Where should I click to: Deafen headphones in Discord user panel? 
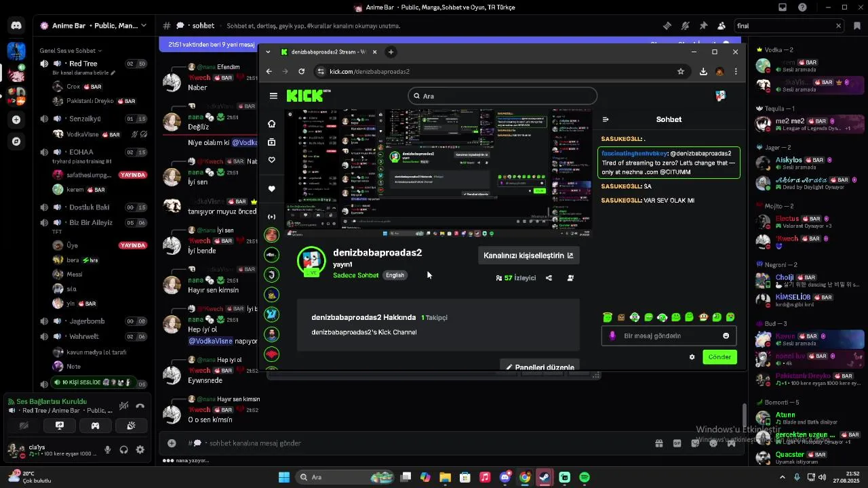pos(123,449)
